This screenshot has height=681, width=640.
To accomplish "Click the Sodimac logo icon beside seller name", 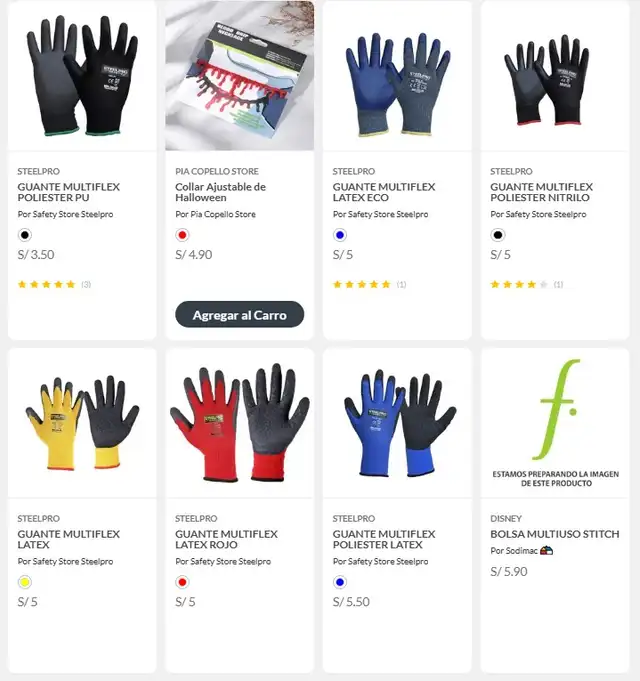I will [547, 551].
